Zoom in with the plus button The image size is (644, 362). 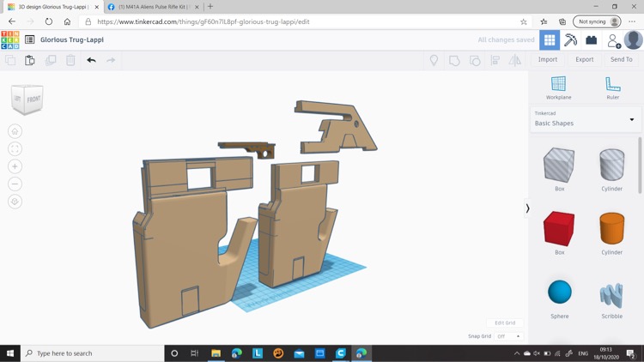(x=15, y=166)
